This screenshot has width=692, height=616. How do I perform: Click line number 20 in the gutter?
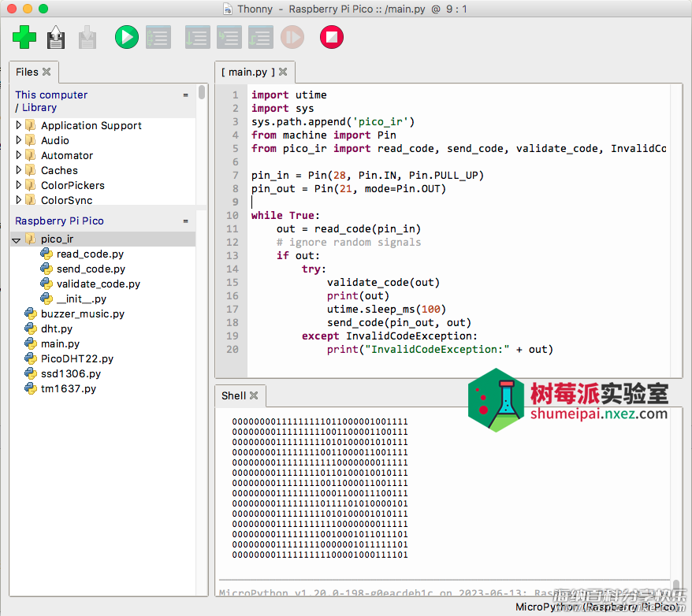233,349
